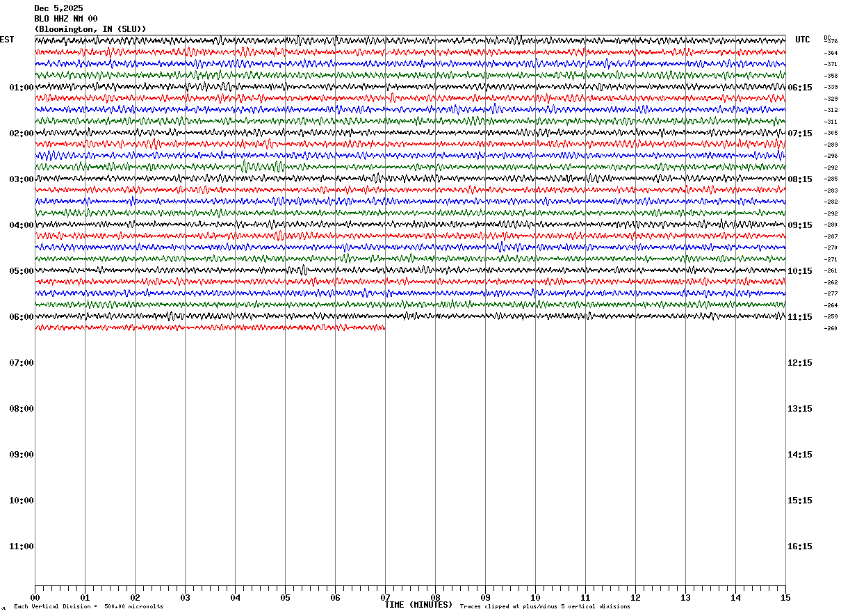This screenshot has width=841, height=616.
Task: Click minute tick label '07' on time axis
Action: [385, 598]
